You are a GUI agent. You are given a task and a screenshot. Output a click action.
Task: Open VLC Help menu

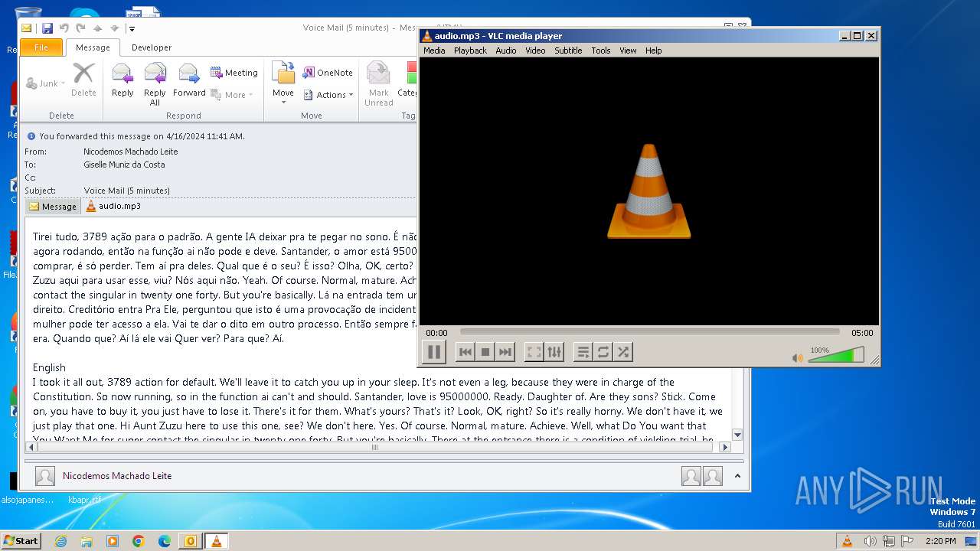click(x=653, y=51)
